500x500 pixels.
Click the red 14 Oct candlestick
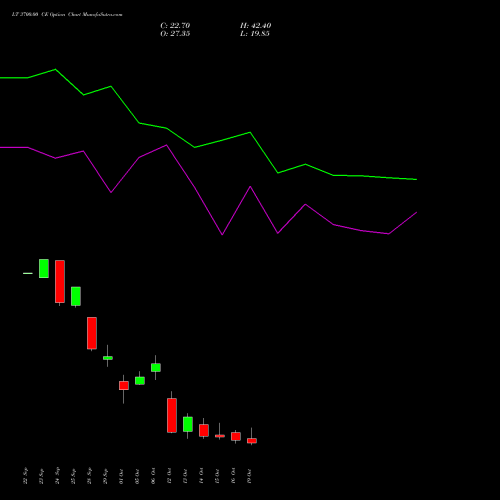coord(204,430)
